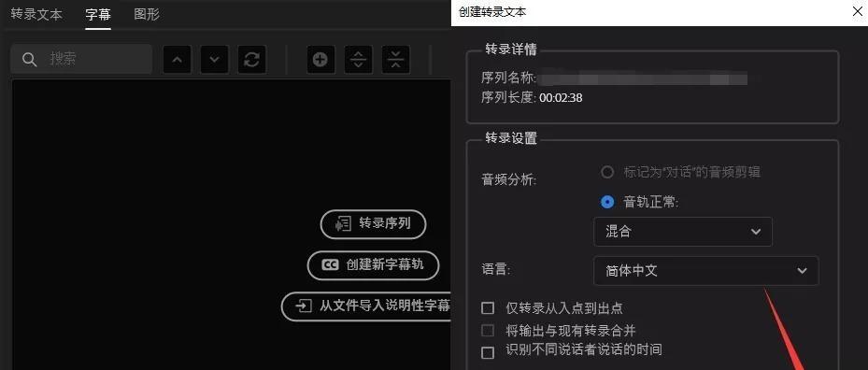Click 从文件导入说明性字幕 button

click(x=367, y=306)
